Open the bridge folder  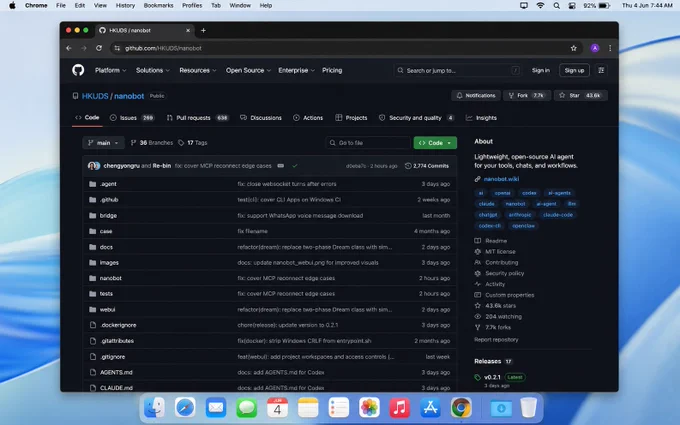click(x=108, y=216)
